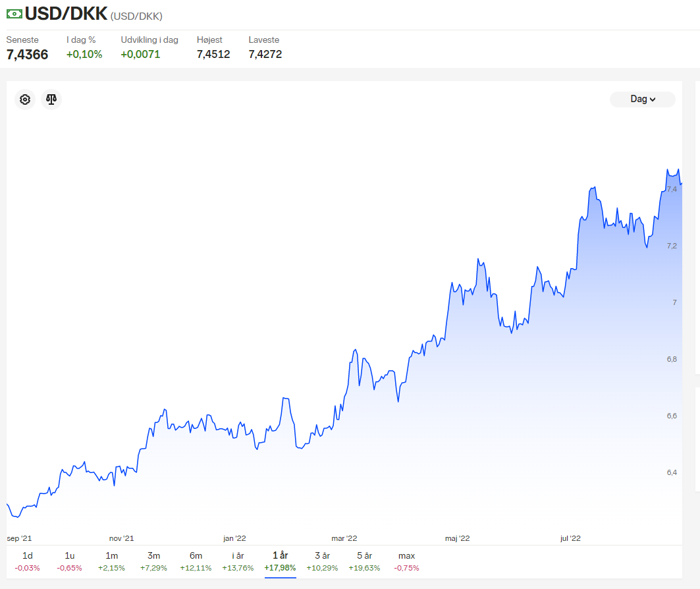Click the jan '22 axis label

[x=235, y=538]
